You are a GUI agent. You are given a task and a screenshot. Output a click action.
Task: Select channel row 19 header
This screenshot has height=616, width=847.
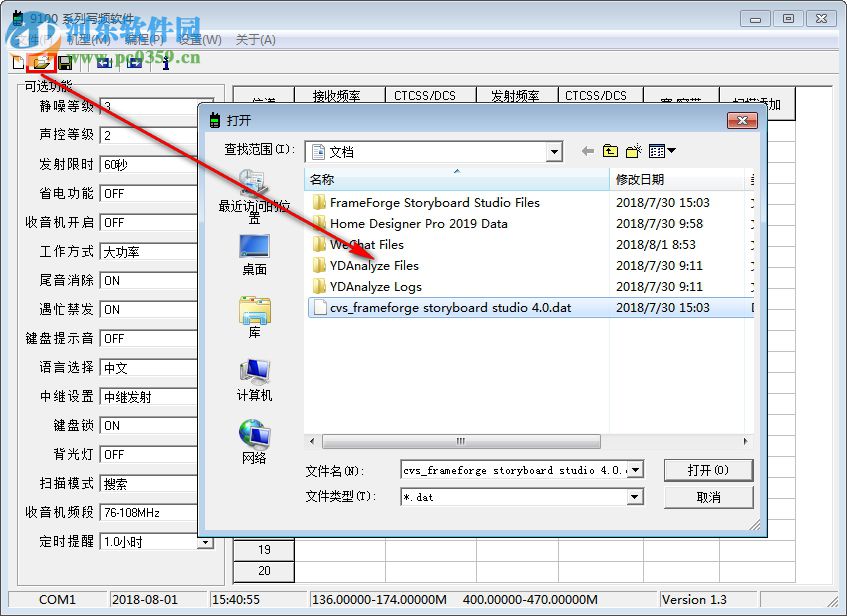[x=264, y=550]
